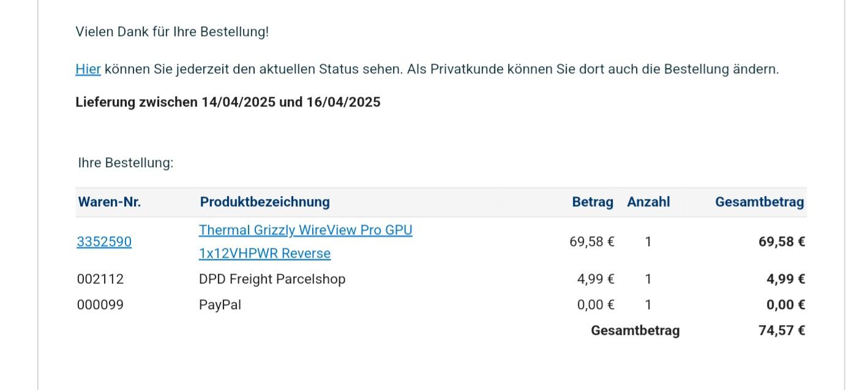Open Thermal Grizzly WireView Pro GPU link
Viewport: 868px width, 390px height.
click(305, 230)
